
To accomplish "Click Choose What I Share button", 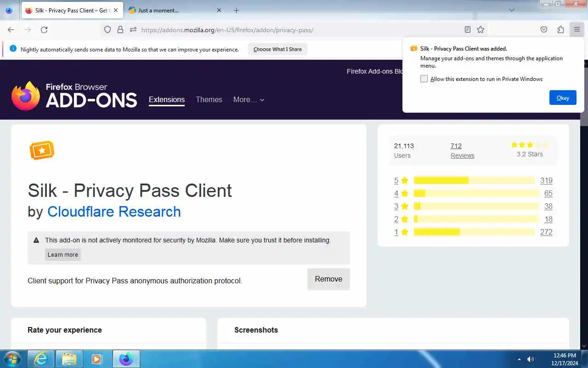I will tap(277, 49).
